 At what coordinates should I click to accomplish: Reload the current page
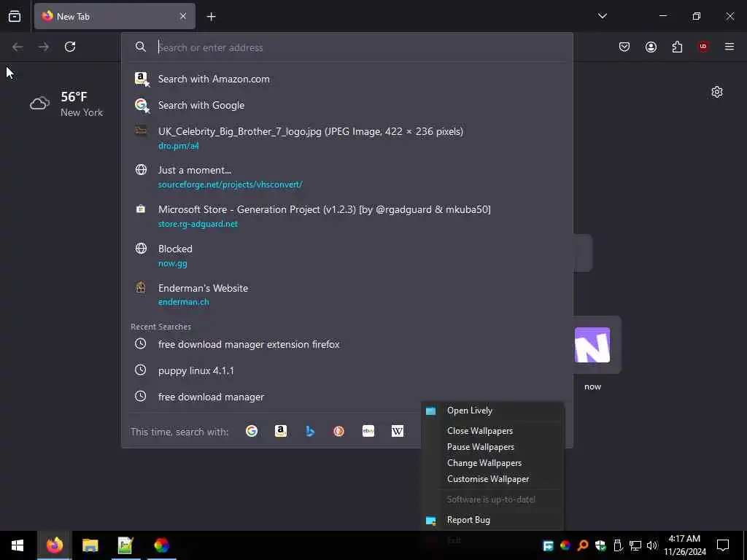click(x=70, y=47)
